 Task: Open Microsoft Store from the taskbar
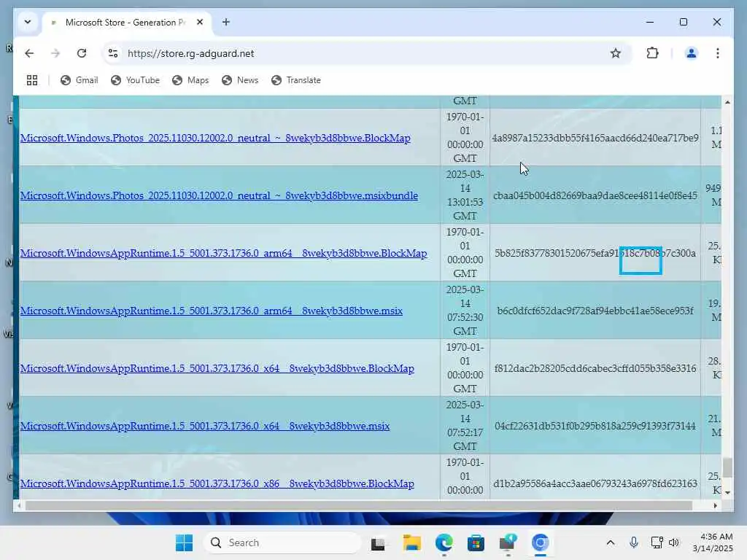point(476,542)
